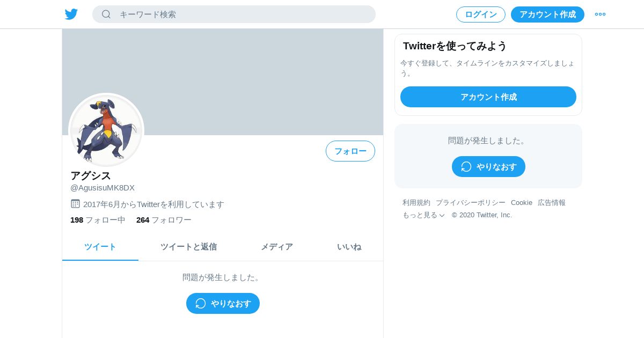Open the 198 フォロー中 list
This screenshot has height=338, width=644.
(x=98, y=220)
